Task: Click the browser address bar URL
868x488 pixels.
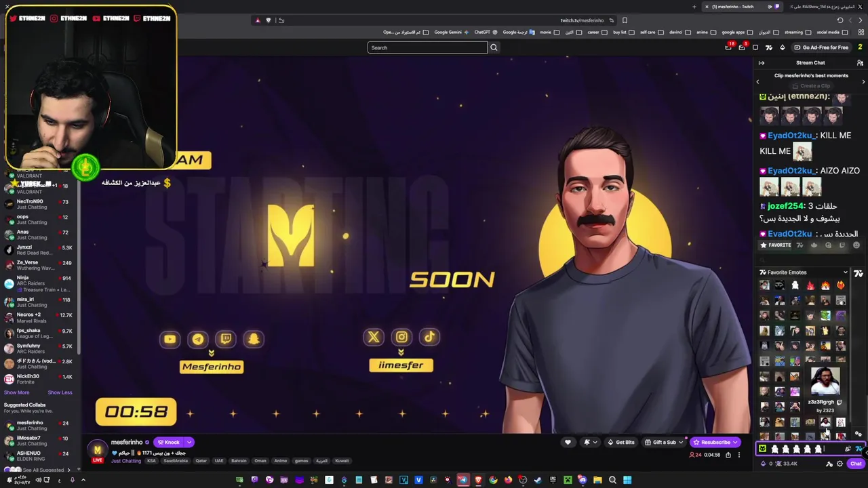Action: click(x=582, y=20)
